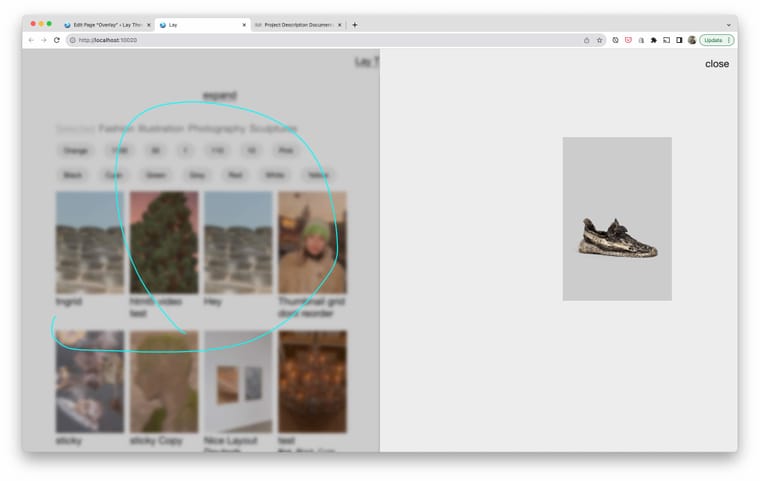Open the browser side panel icon
760x481 pixels.
click(x=679, y=40)
